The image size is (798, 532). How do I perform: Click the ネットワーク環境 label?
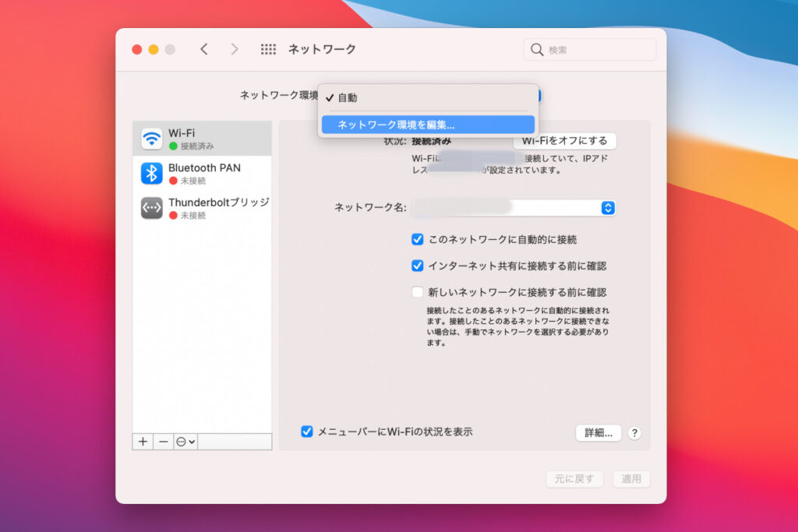pyautogui.click(x=279, y=95)
